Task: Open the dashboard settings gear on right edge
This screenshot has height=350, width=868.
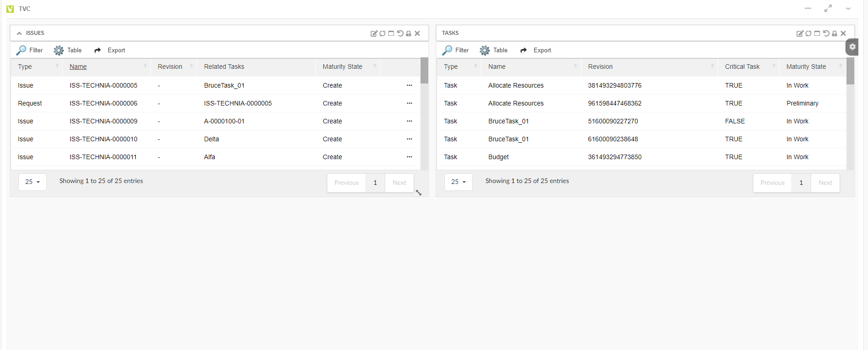Action: coord(852,47)
